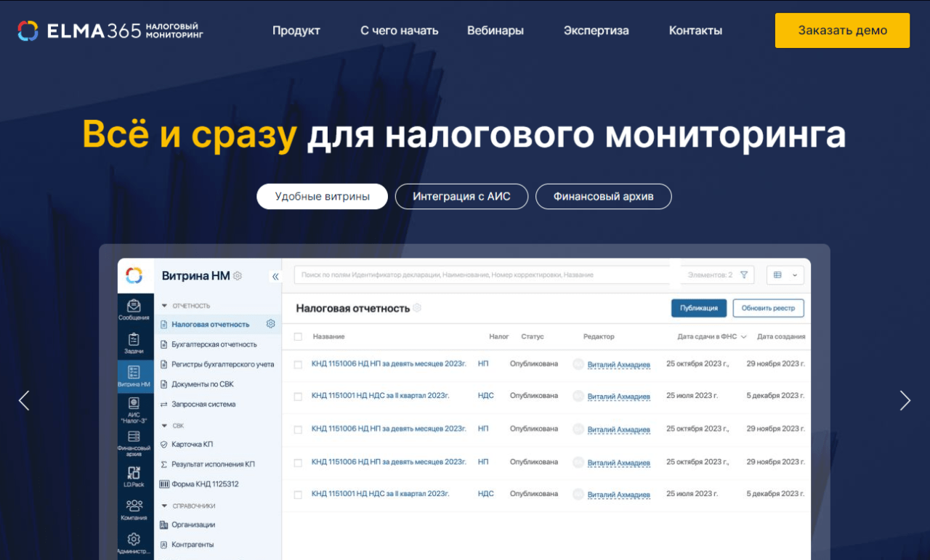Click the ELMA365 logo in the site header
Image resolution: width=930 pixels, height=560 pixels.
point(110,31)
